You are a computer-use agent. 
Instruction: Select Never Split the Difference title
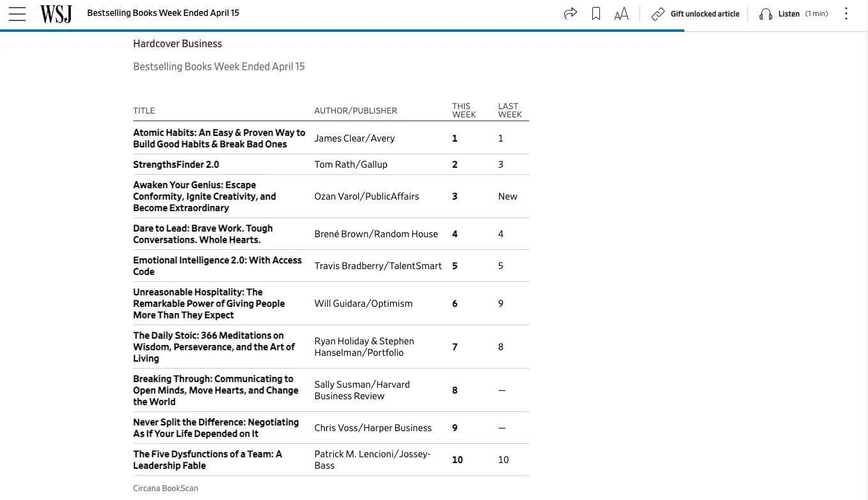[x=216, y=428]
